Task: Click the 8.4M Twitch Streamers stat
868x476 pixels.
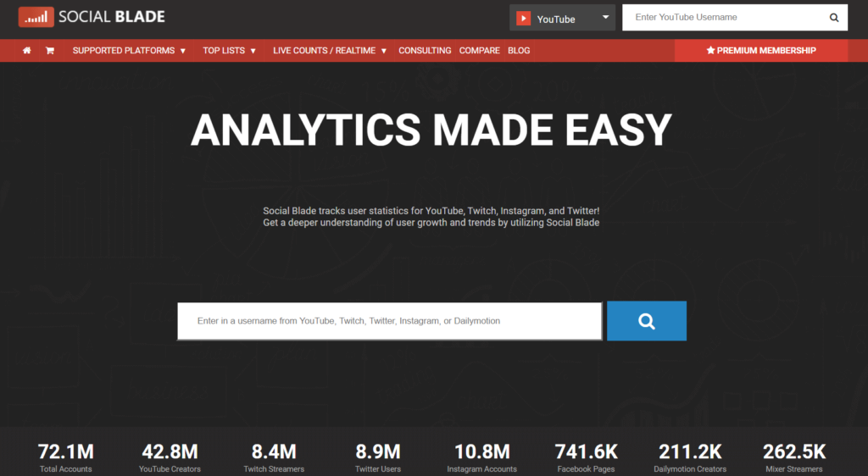Action: [274, 458]
